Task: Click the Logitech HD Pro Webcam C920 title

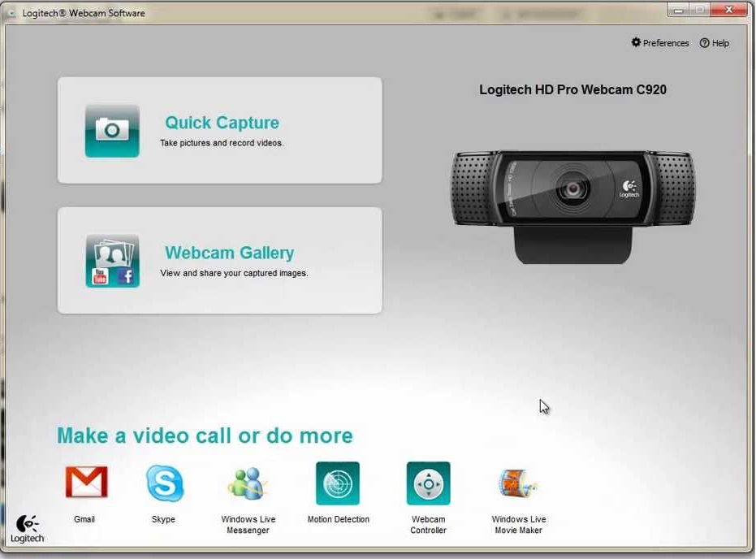Action: pyautogui.click(x=572, y=89)
